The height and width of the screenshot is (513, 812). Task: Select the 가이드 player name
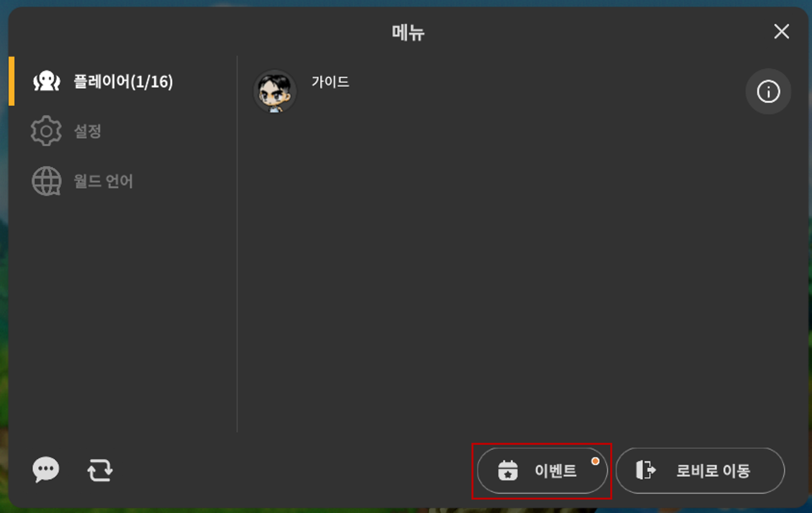pyautogui.click(x=331, y=82)
